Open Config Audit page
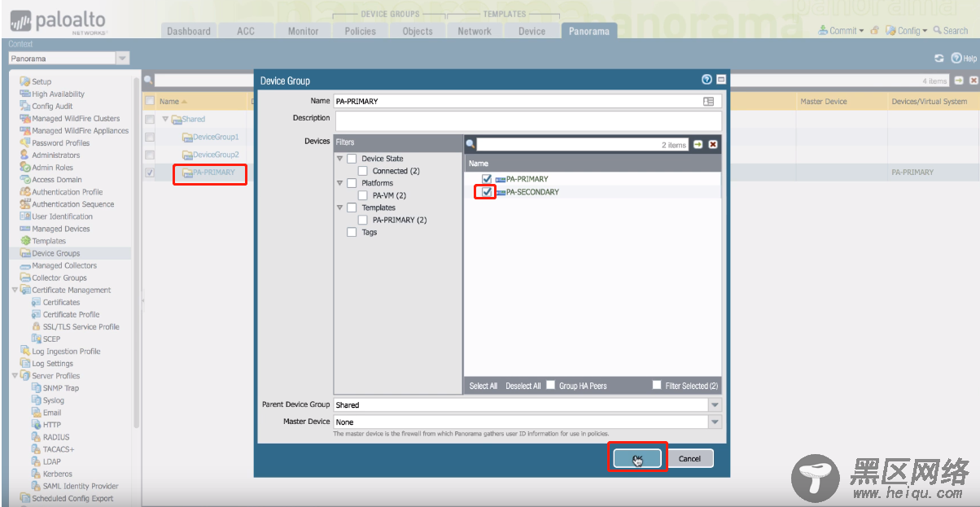 [x=52, y=106]
